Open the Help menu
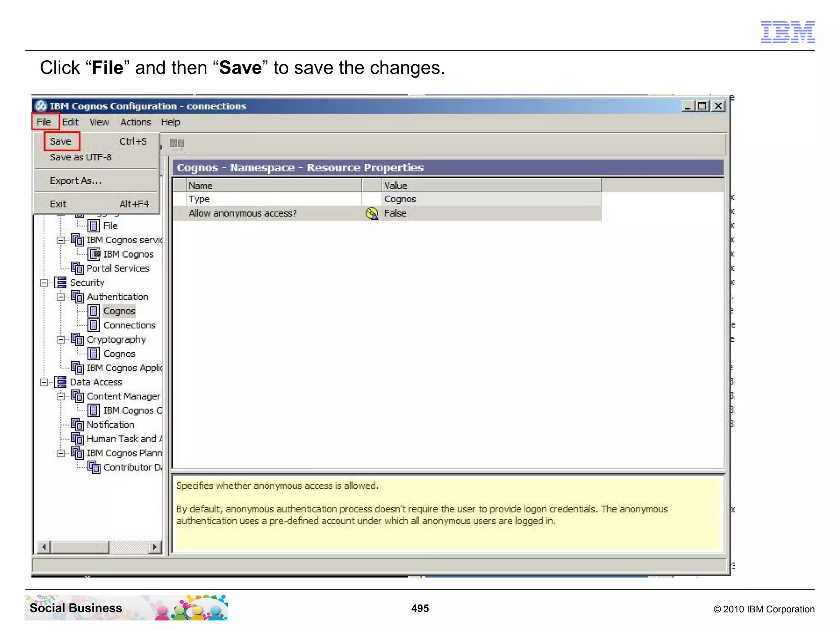Viewport: 840px width, 630px height. (170, 122)
